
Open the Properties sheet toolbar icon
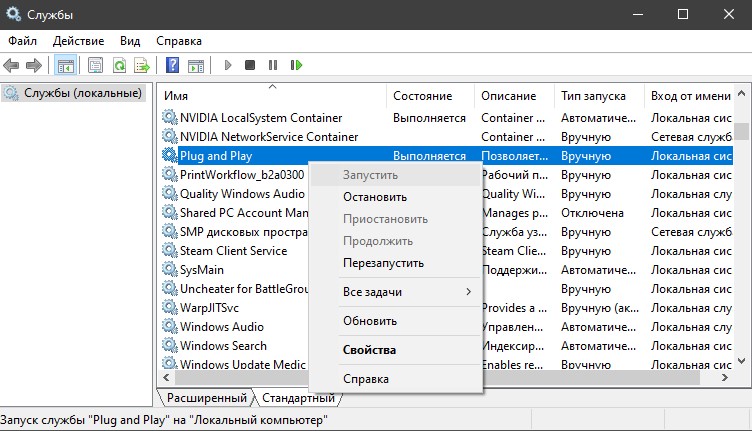(x=95, y=65)
